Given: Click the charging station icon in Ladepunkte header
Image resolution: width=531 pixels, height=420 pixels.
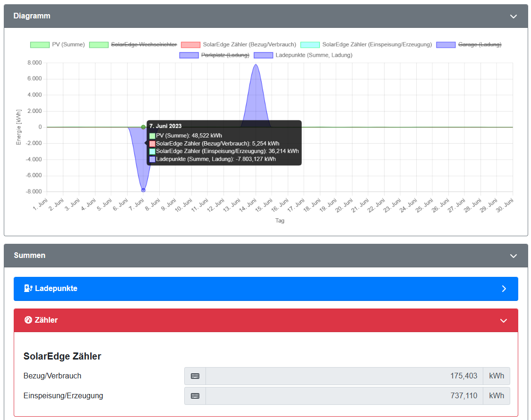Looking at the screenshot, I should pos(28,288).
